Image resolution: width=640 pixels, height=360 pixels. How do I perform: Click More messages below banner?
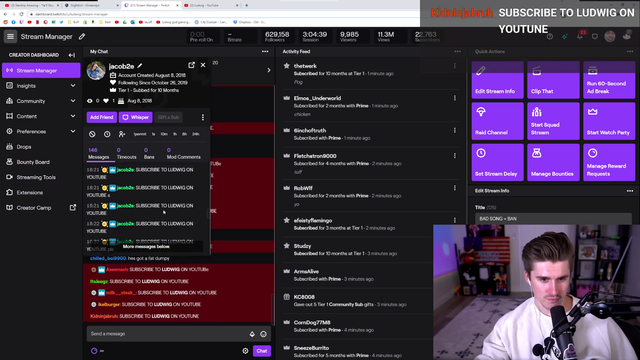pos(146,247)
